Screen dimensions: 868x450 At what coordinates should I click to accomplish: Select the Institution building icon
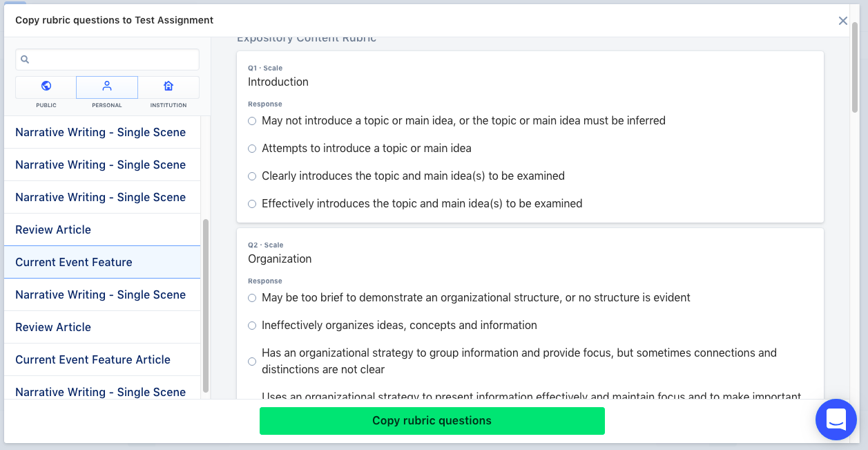(168, 86)
